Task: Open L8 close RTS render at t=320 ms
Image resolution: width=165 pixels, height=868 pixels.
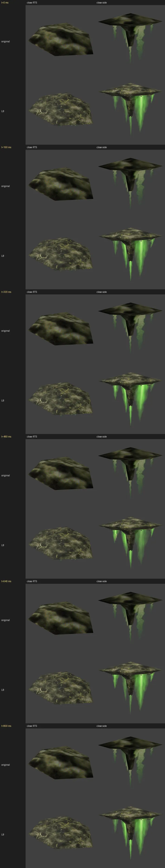Action: point(60,399)
